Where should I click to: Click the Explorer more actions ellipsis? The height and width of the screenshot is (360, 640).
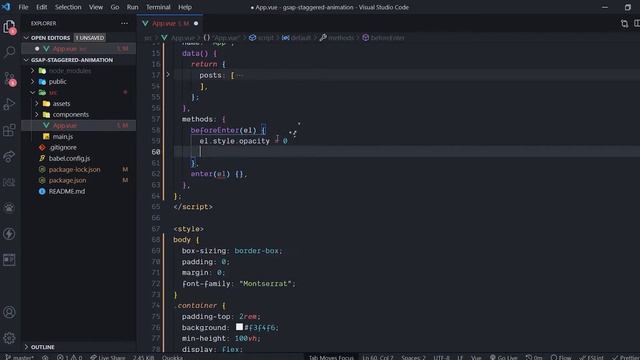(124, 23)
